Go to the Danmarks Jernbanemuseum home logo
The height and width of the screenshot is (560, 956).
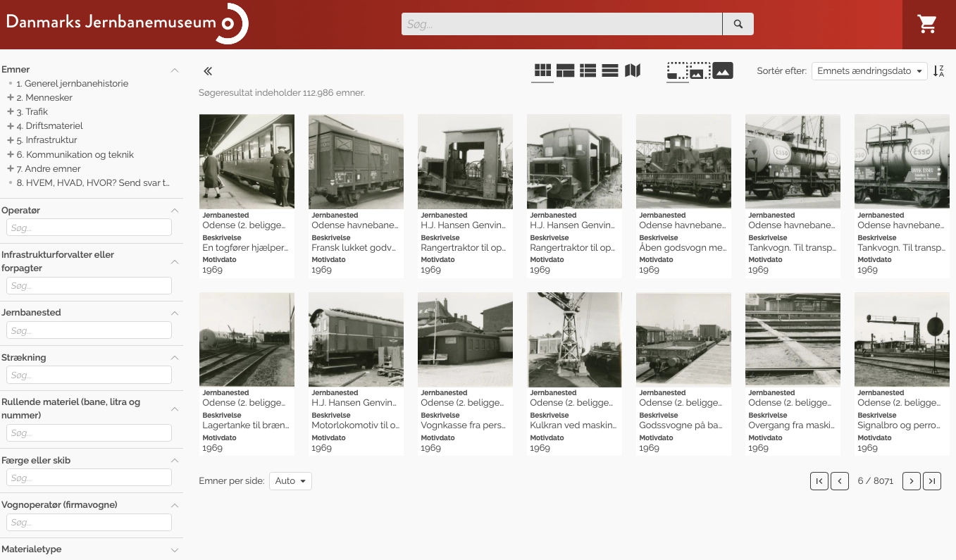pyautogui.click(x=127, y=23)
